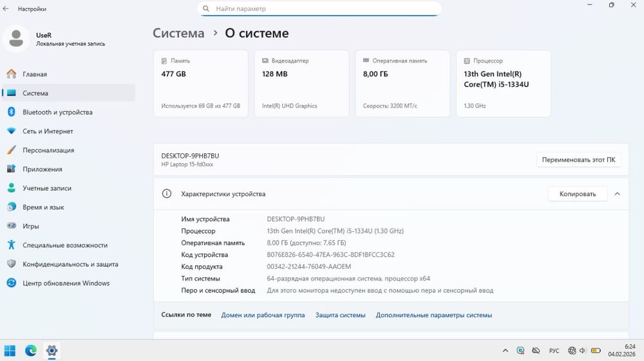This screenshot has width=644, height=361.
Task: Open Время и язык globe icon
Action: (11, 207)
